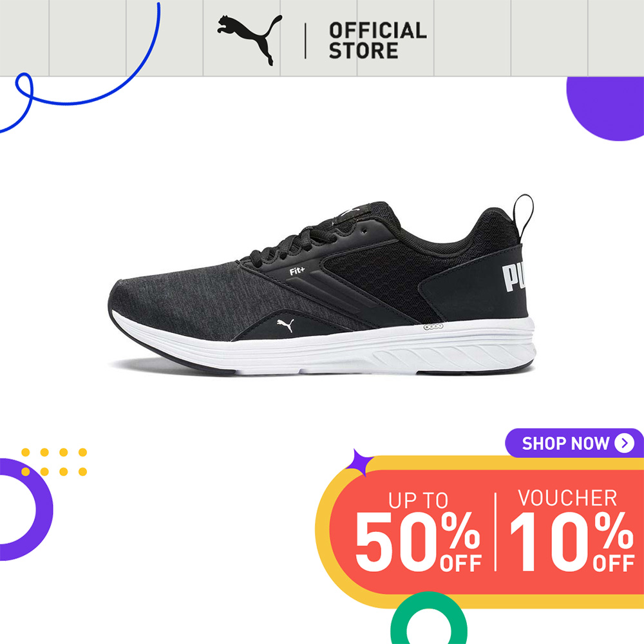Click the purple star sparkle icon
Viewport: 644px width, 644px height.
pos(359,463)
